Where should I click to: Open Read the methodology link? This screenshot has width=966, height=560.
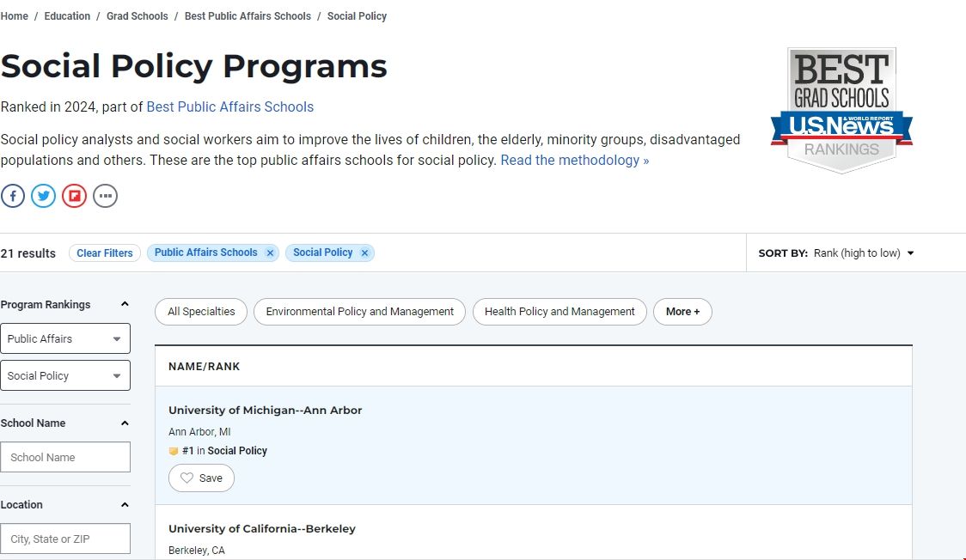click(x=574, y=161)
